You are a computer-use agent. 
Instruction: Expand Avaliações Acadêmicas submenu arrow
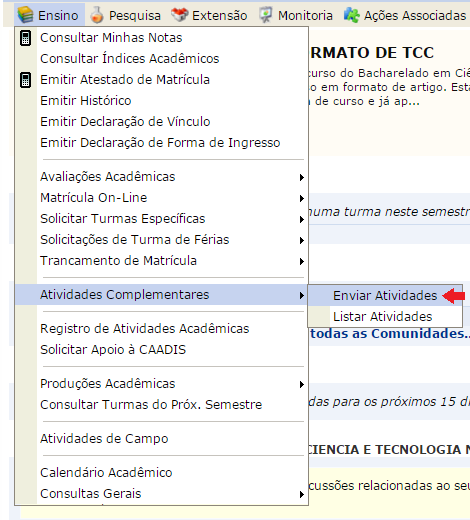pyautogui.click(x=302, y=177)
